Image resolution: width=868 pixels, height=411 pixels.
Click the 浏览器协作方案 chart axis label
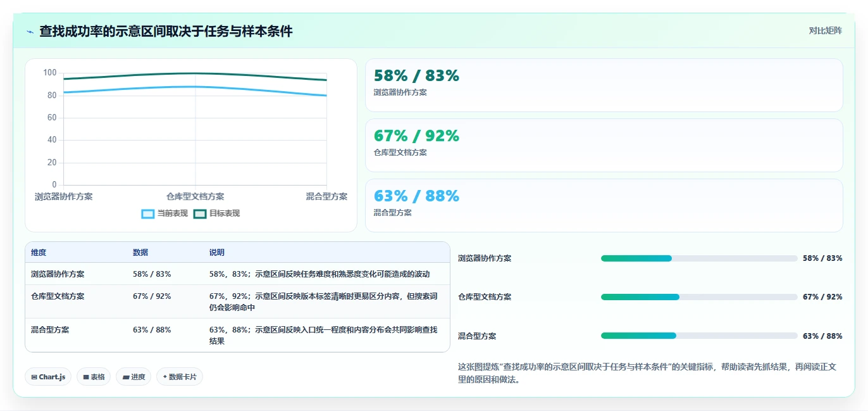point(64,196)
